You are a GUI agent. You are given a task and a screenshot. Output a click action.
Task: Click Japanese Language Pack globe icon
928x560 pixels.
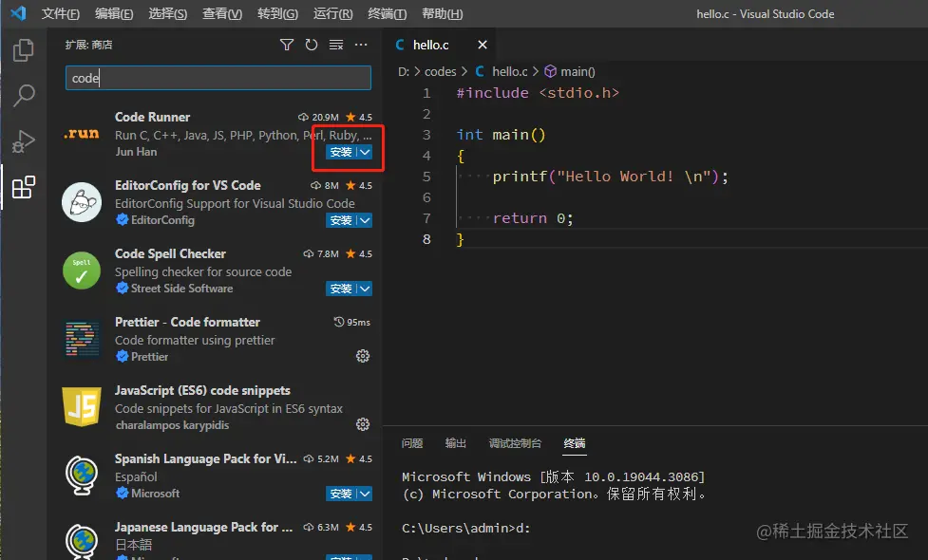[x=82, y=541]
